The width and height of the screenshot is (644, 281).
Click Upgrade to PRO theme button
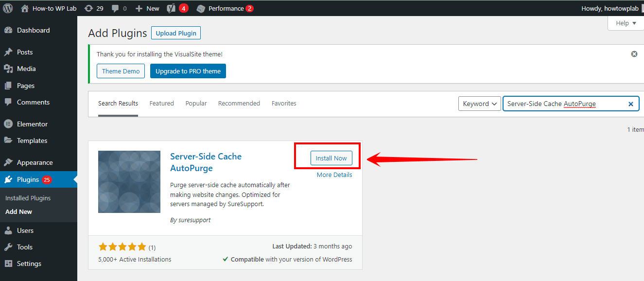pyautogui.click(x=188, y=71)
